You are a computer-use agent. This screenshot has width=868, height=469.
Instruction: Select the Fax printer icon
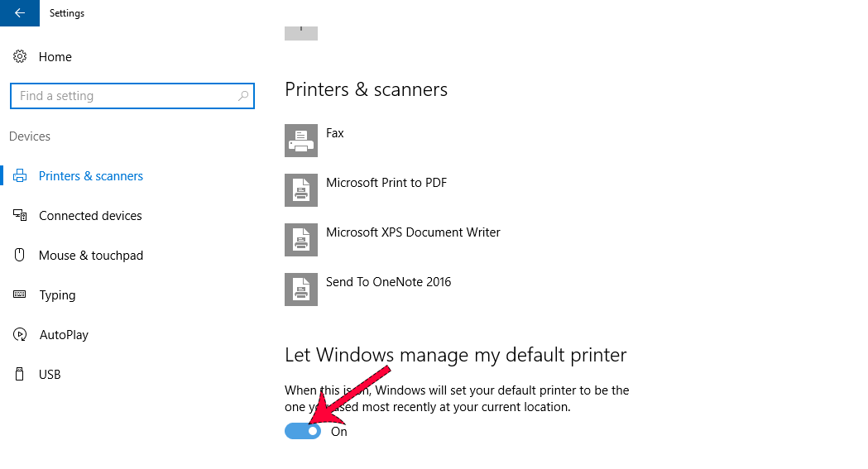pos(301,141)
